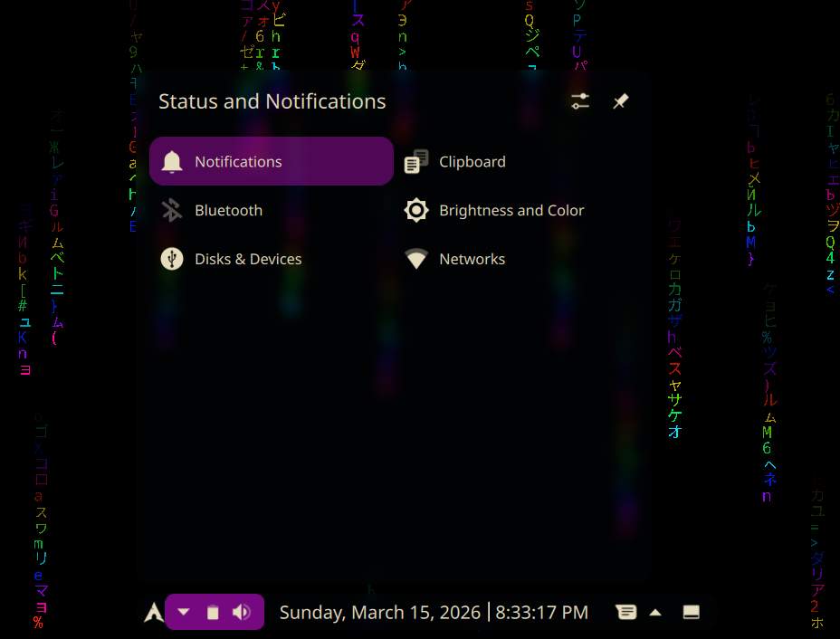The image size is (840, 639).
Task: Open Disks & Devices
Action: tap(248, 260)
